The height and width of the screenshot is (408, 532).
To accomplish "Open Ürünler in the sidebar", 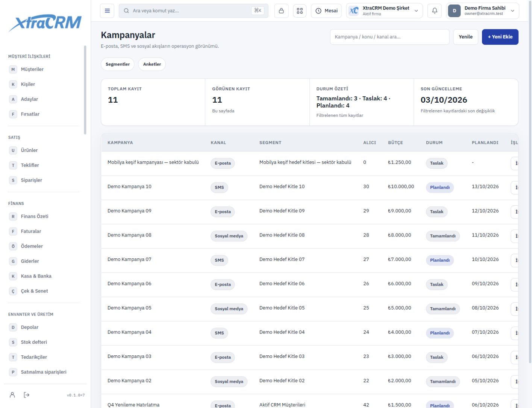I will [x=44, y=150].
